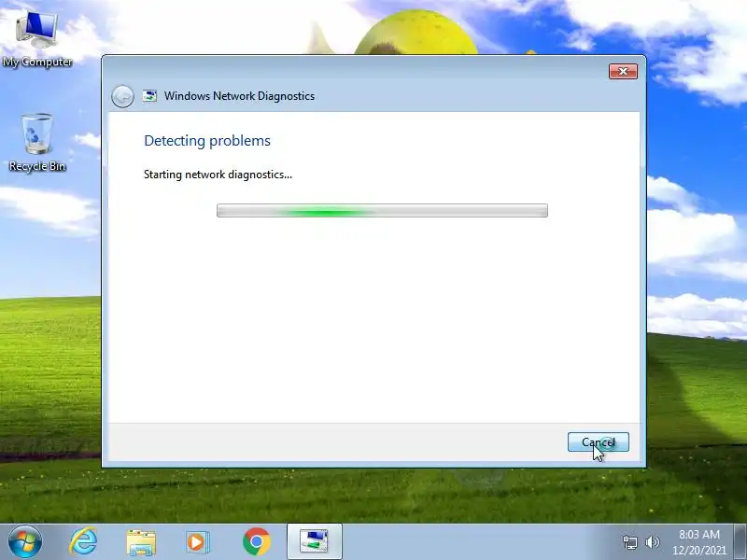Screen dimensions: 747x560
Task: Open the volume speaker tray icon
Action: pos(652,542)
